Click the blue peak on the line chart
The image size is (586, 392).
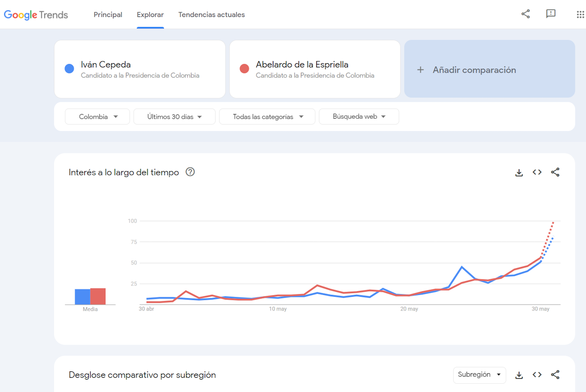[462, 267]
